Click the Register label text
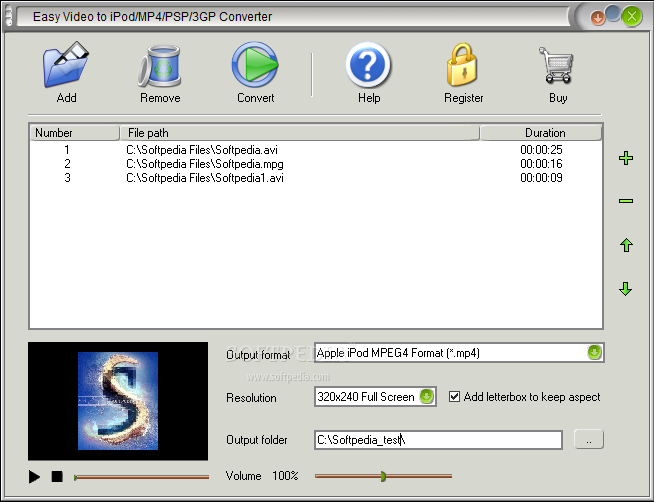Screen dimensions: 654x502 click(x=463, y=98)
